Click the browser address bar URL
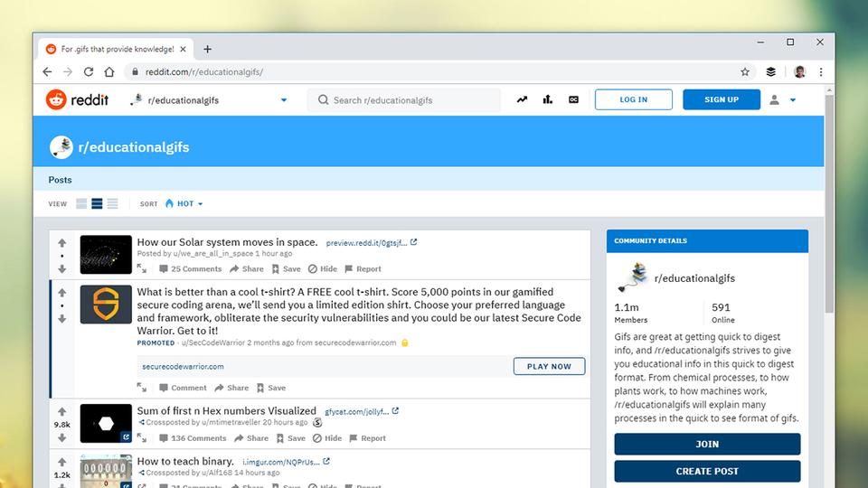868x488 pixels. tap(204, 72)
